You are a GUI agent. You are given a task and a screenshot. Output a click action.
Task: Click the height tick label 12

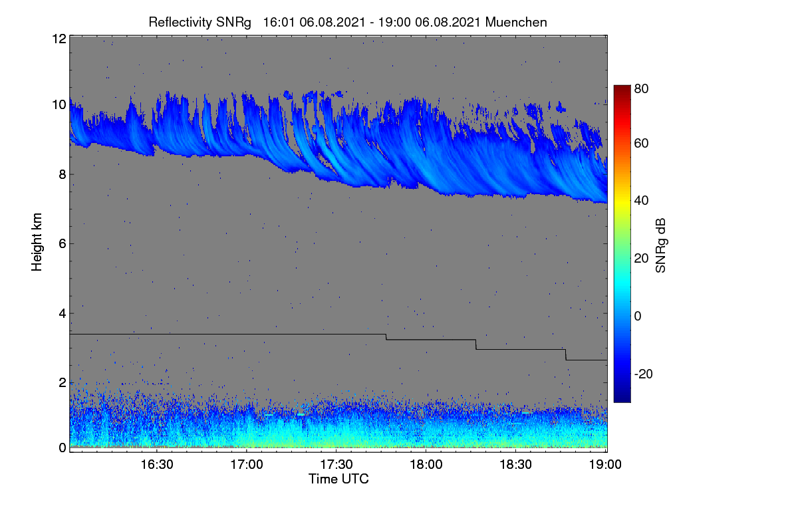(x=59, y=39)
